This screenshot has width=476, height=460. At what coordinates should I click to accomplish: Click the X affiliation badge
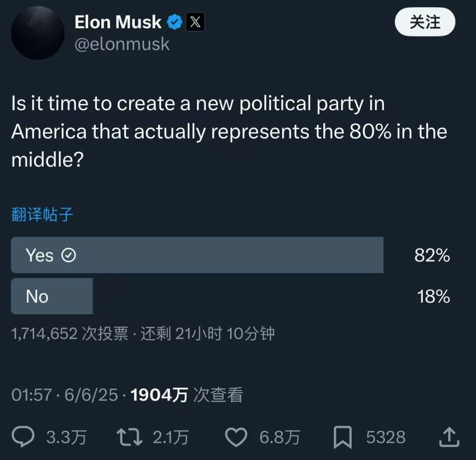(x=195, y=22)
